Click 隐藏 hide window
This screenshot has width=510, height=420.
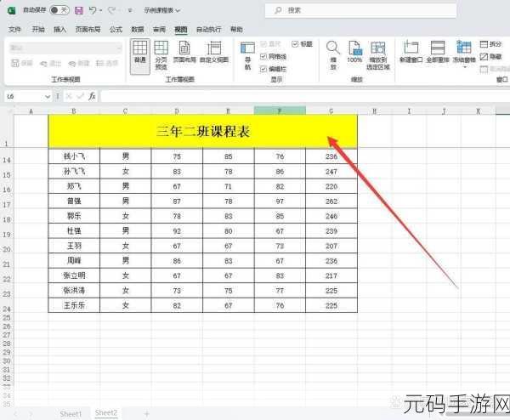pyautogui.click(x=490, y=57)
